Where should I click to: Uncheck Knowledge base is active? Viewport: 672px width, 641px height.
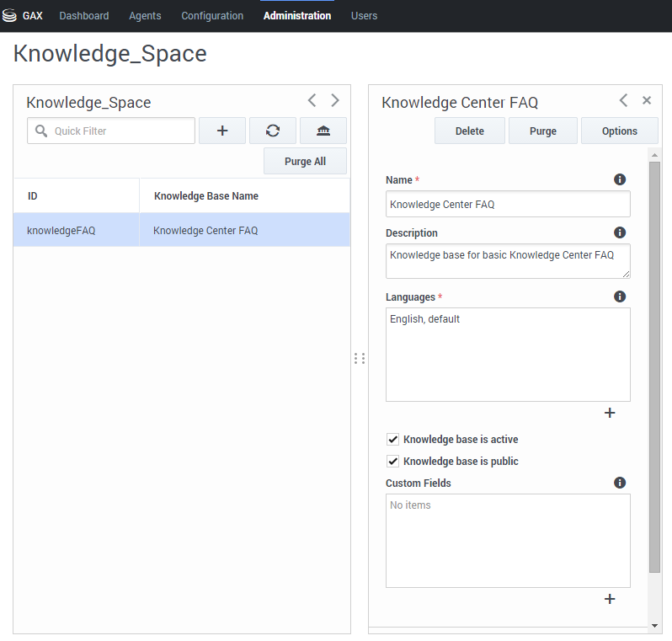[x=392, y=440]
